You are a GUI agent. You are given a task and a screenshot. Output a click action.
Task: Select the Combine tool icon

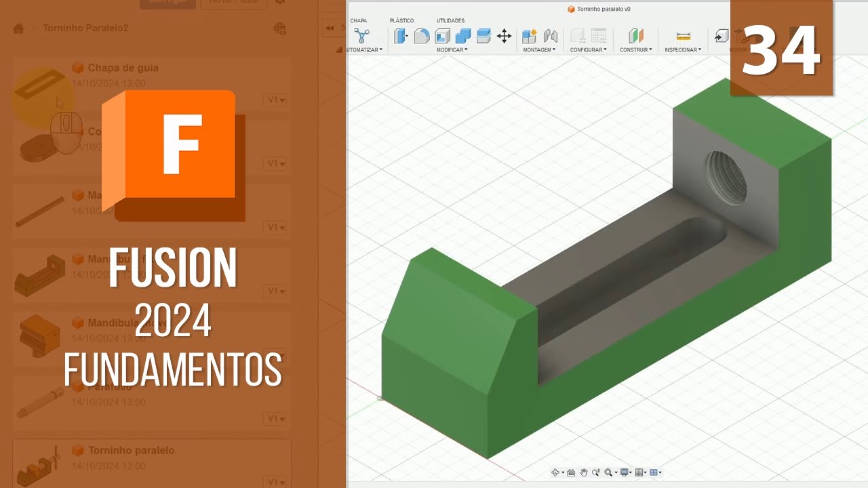tap(463, 36)
